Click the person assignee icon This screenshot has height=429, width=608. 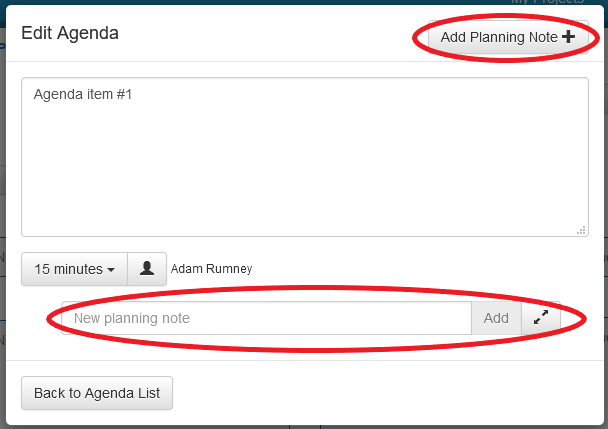pyautogui.click(x=147, y=269)
